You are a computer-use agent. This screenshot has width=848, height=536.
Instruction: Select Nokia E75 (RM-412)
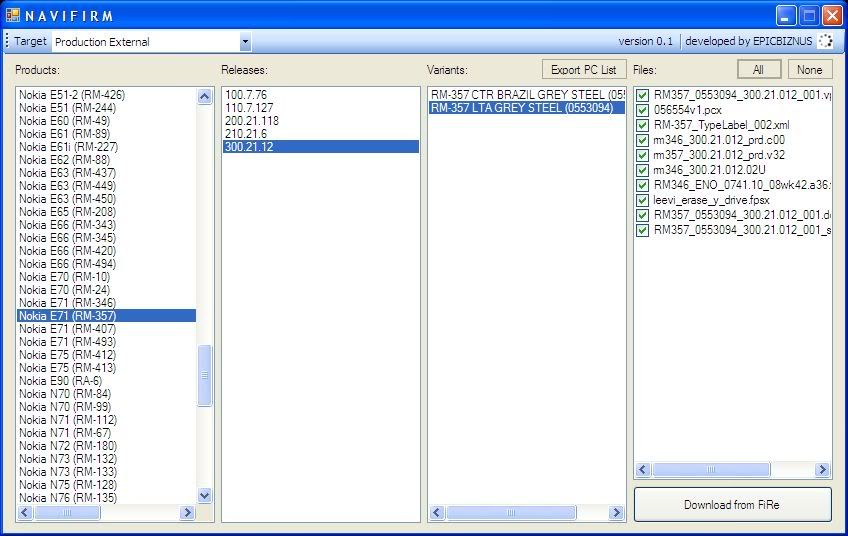(x=107, y=354)
